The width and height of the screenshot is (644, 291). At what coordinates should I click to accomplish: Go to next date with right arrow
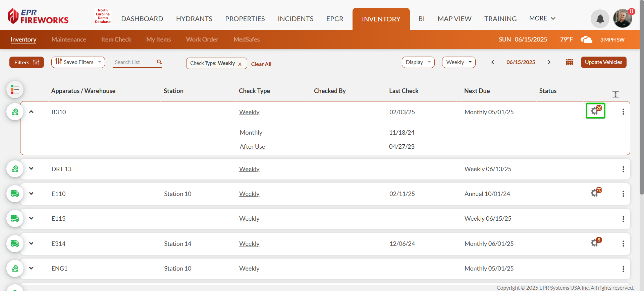pos(549,62)
